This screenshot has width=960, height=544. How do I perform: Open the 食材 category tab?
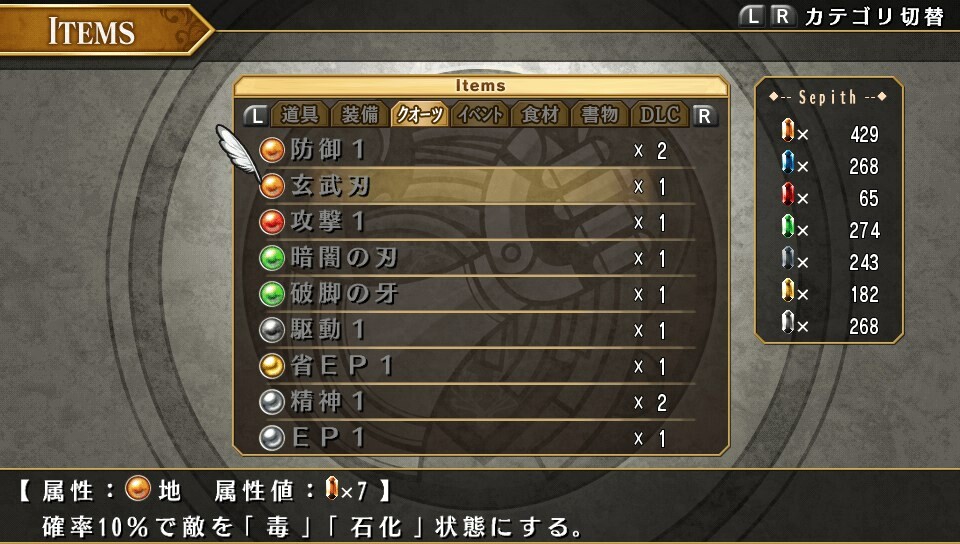540,114
